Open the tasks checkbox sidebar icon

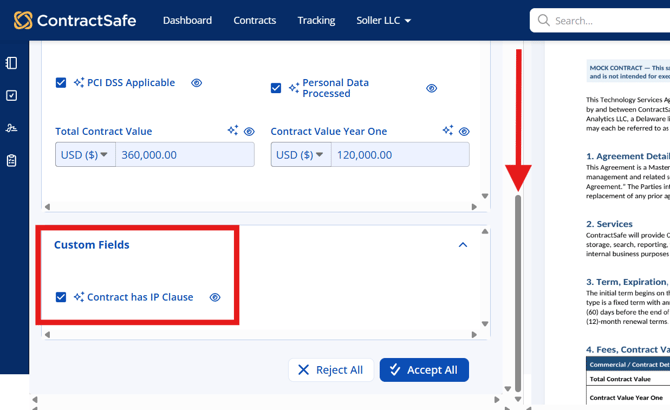[12, 95]
